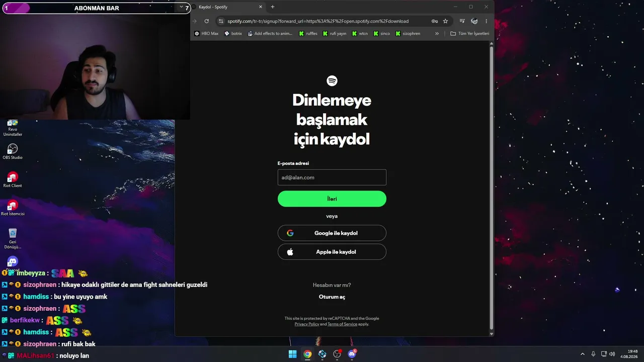Click the streamer webcam overlay
The height and width of the screenshot is (362, 644).
95,66
